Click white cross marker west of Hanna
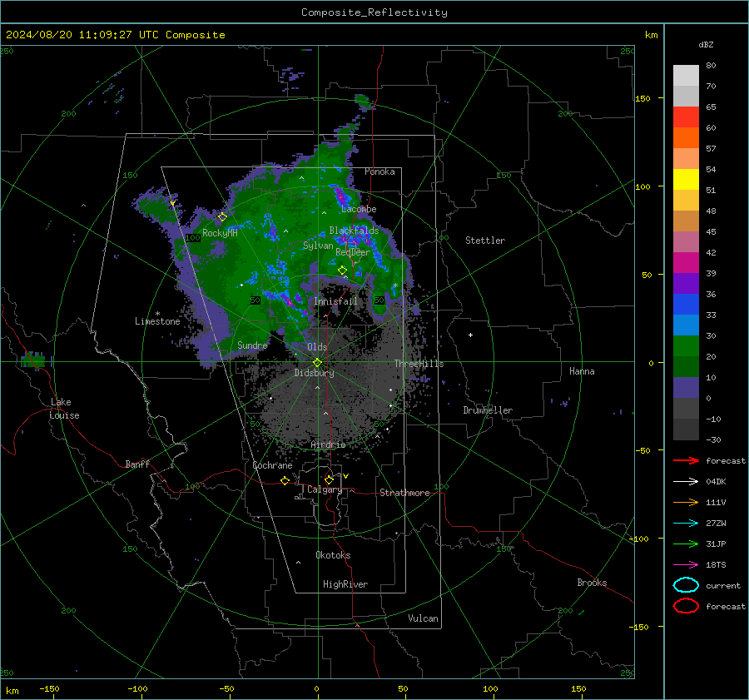This screenshot has height=700, width=749. [470, 335]
